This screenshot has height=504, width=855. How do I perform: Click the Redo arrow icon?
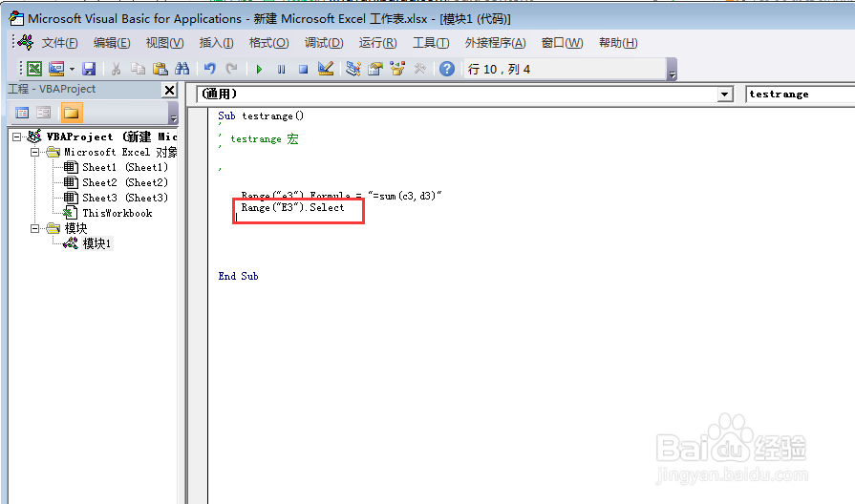[232, 69]
